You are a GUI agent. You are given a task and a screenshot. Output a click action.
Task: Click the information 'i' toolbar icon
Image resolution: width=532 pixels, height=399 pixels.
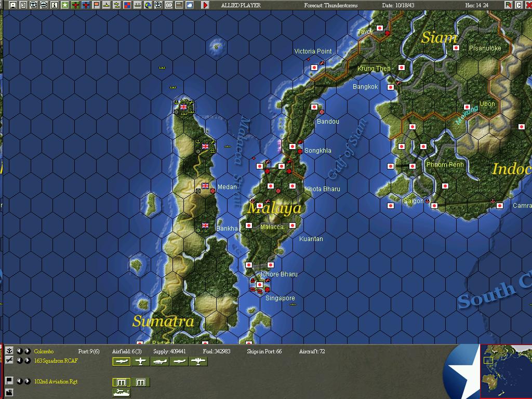pyautogui.click(x=55, y=6)
